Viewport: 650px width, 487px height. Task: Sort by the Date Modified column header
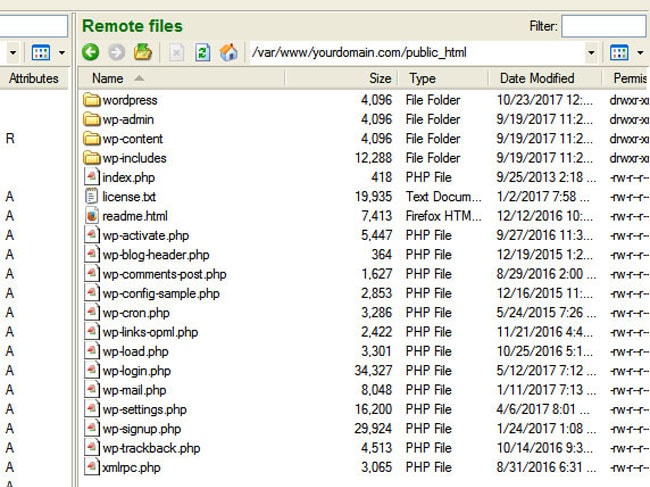[x=545, y=78]
